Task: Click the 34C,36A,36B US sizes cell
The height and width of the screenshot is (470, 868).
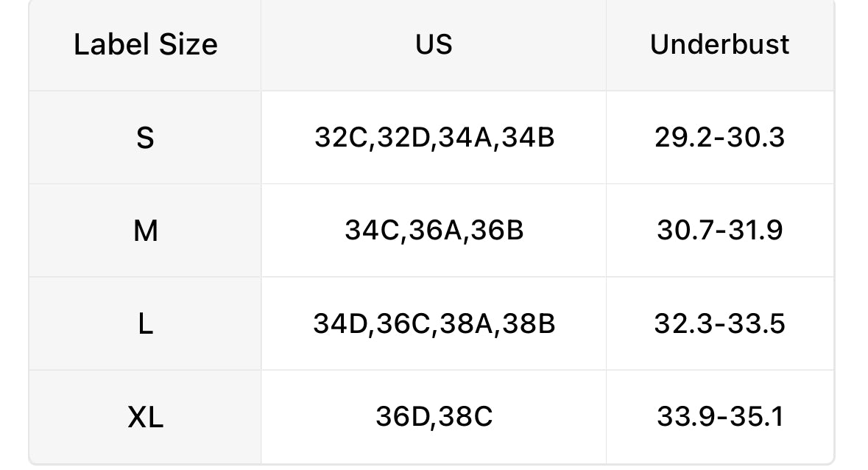Action: pos(434,231)
